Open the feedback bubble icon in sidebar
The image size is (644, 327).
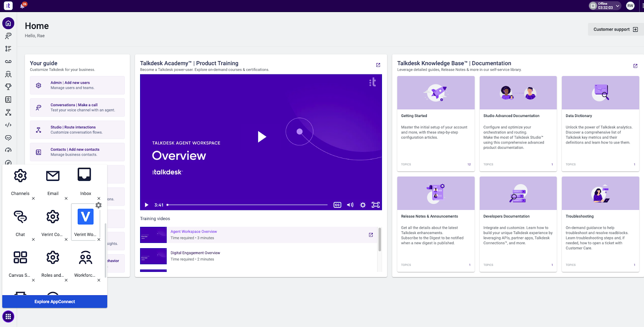pos(8,138)
